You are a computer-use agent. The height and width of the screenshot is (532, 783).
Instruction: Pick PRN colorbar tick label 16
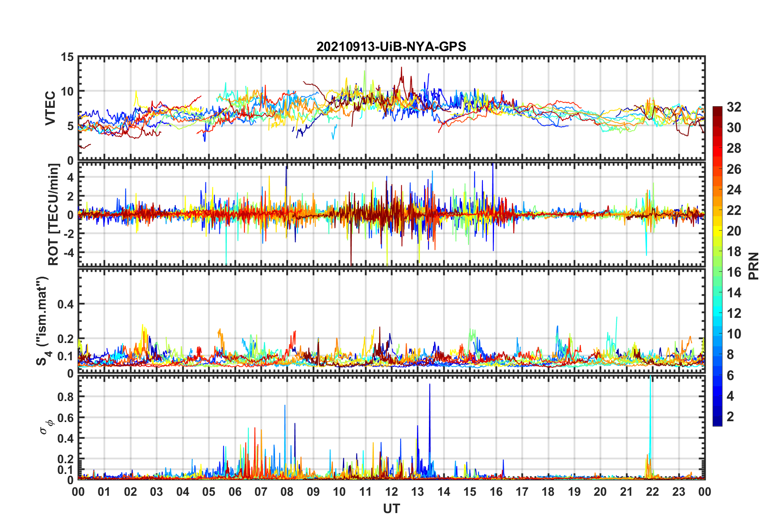(734, 272)
